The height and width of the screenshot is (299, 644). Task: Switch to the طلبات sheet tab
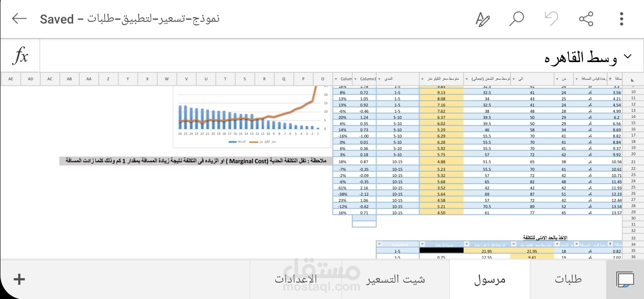pyautogui.click(x=568, y=279)
